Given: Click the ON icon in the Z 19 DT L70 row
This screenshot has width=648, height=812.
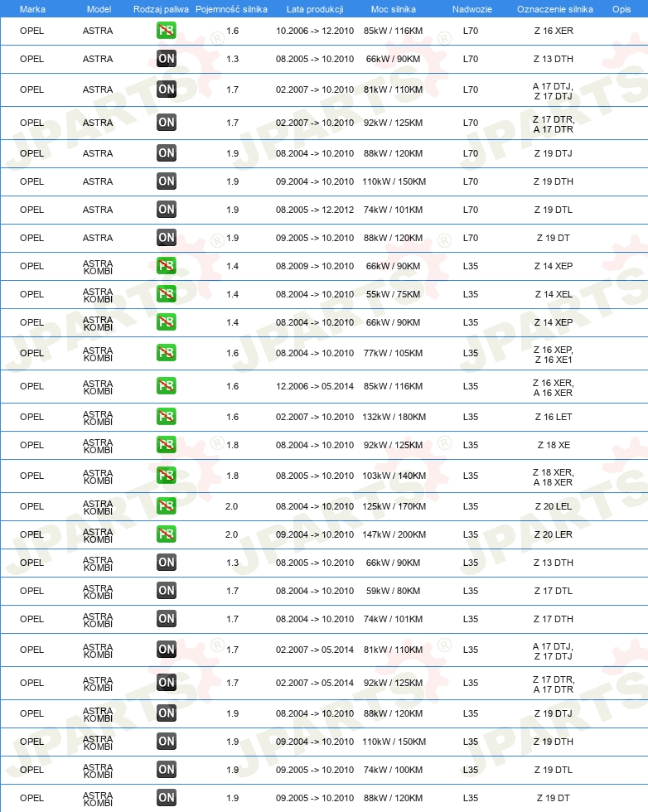Looking at the screenshot, I should [167, 238].
